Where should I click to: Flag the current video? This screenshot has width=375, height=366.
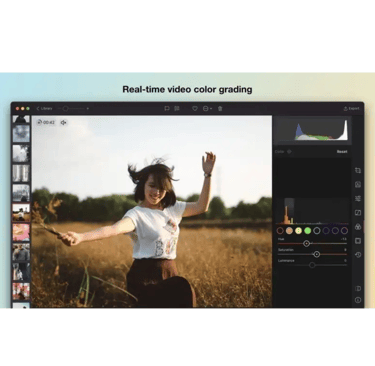pyautogui.click(x=167, y=108)
